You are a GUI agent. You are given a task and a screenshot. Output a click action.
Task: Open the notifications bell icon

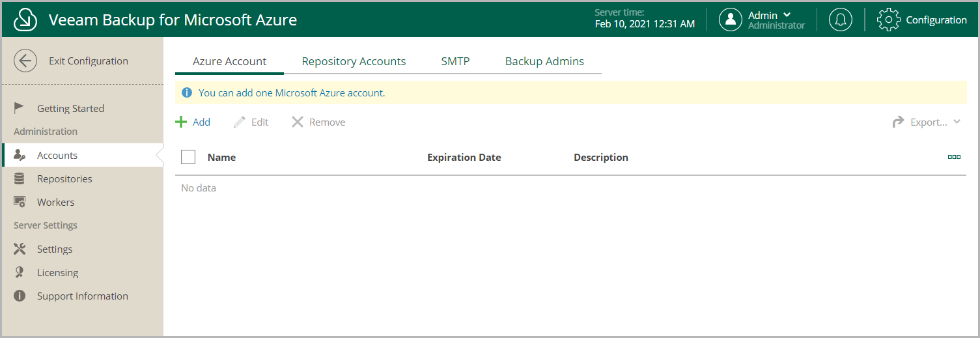[x=841, y=20]
